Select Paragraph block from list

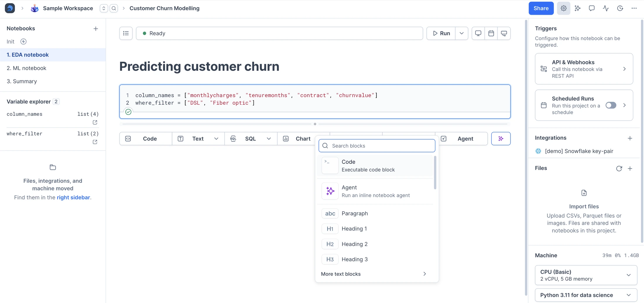375,214
